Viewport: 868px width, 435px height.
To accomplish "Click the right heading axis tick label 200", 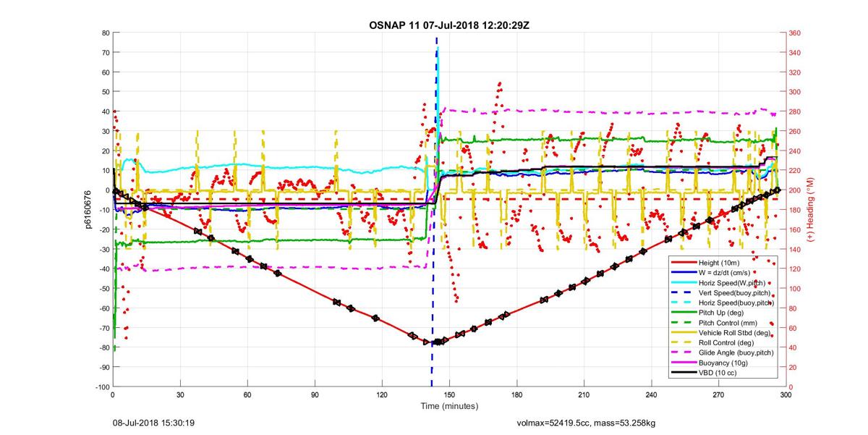I will [796, 190].
